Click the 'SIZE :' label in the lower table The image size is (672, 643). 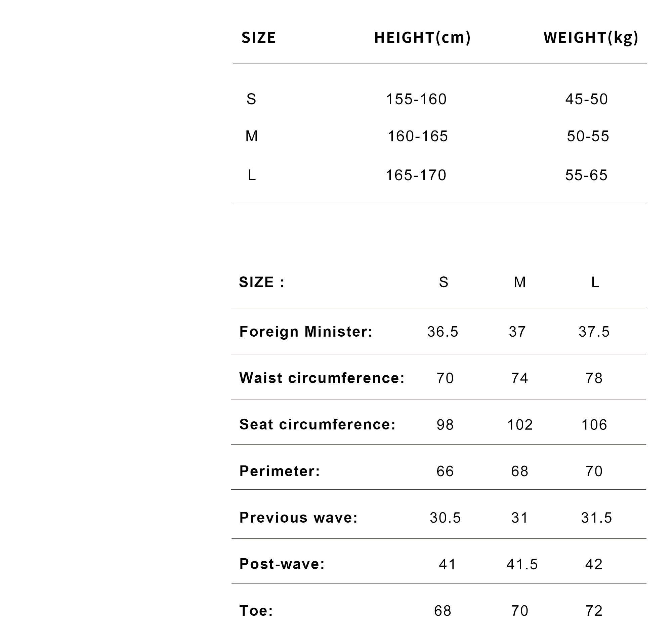262,282
